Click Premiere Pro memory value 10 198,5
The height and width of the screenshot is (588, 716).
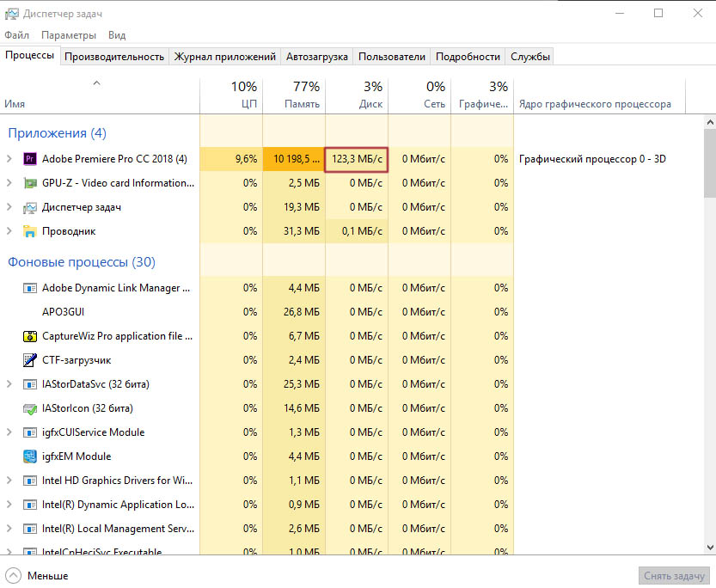(x=294, y=159)
